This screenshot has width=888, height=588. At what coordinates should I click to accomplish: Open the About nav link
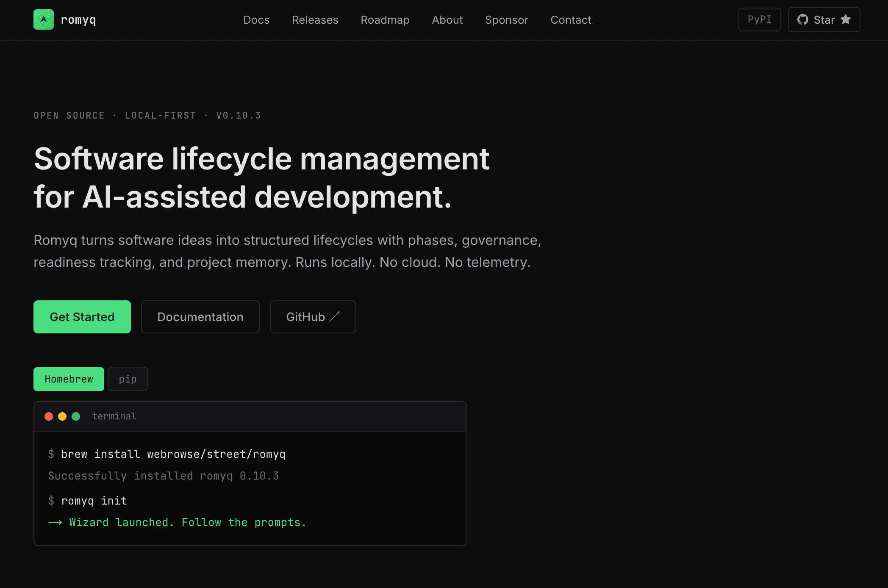447,20
